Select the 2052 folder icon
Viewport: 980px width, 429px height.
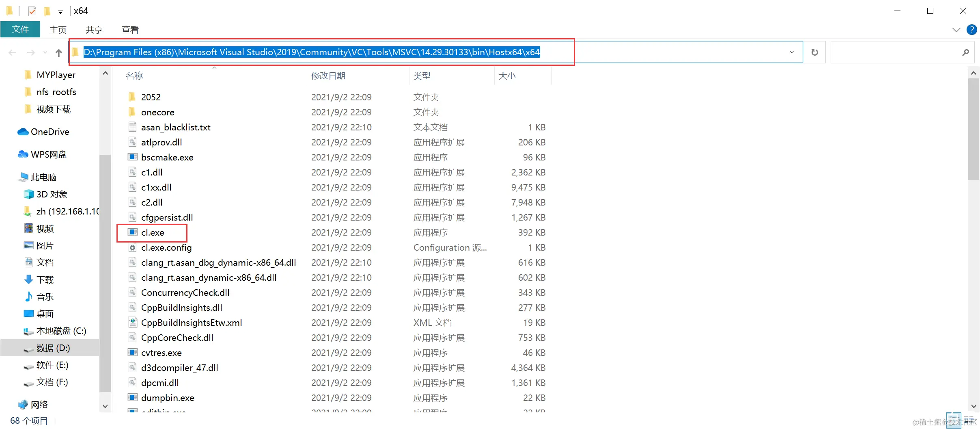(x=132, y=97)
